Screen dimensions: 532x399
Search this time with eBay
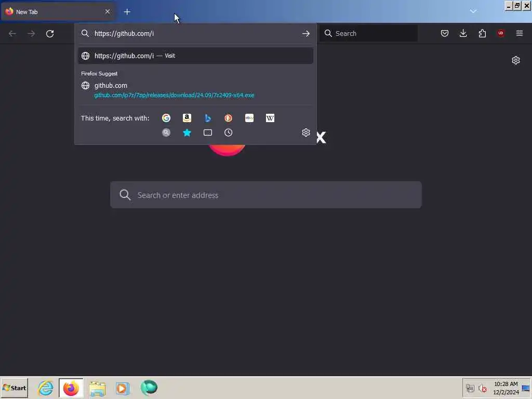pyautogui.click(x=249, y=118)
